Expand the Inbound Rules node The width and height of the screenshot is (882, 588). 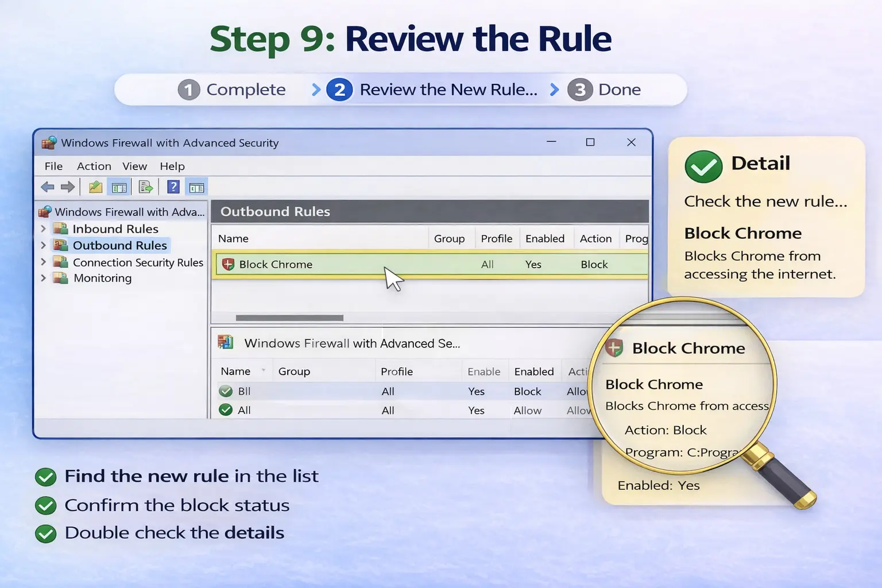tap(43, 229)
